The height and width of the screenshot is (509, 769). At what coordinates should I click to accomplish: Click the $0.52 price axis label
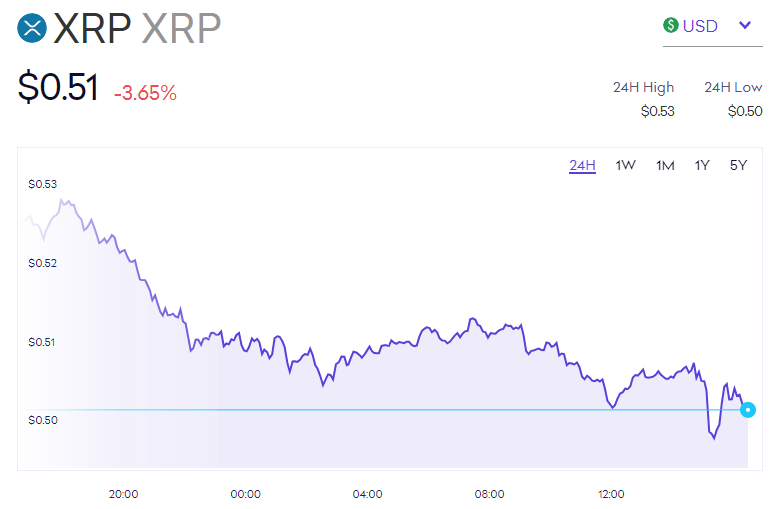43,263
